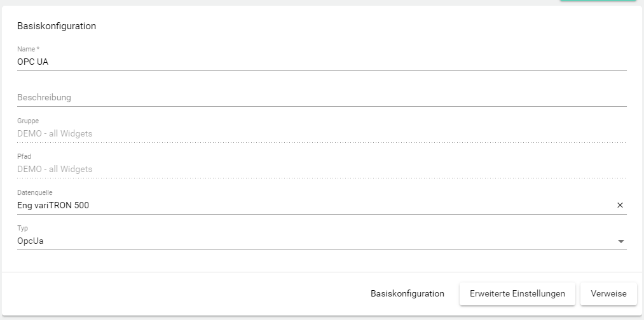The height and width of the screenshot is (320, 644).
Task: Switch to the Basiskonfiguration tab in the footer
Action: tap(407, 293)
